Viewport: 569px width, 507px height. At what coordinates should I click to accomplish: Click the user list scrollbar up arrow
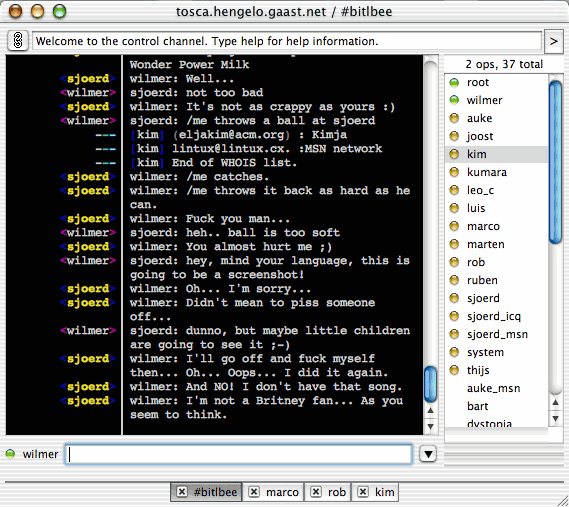tap(555, 402)
